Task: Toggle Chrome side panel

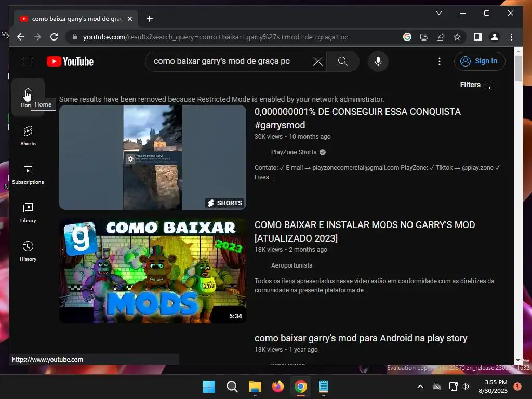Action: coord(478,37)
